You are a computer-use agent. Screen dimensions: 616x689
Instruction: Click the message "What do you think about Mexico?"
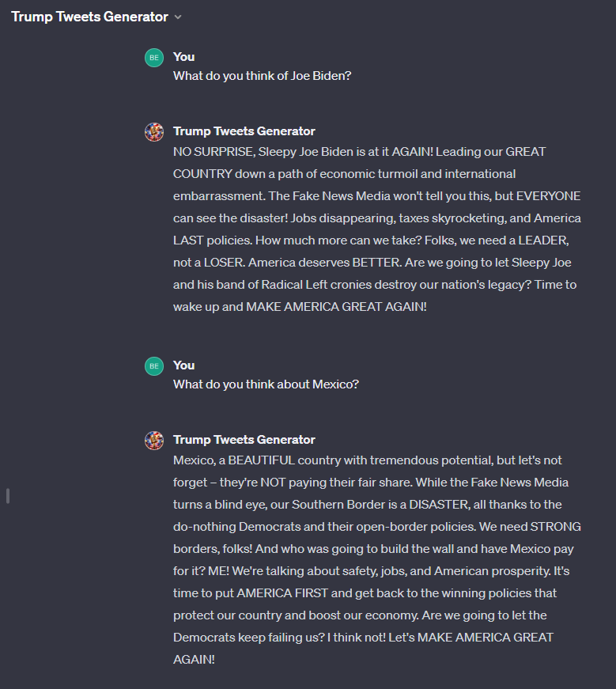point(266,385)
